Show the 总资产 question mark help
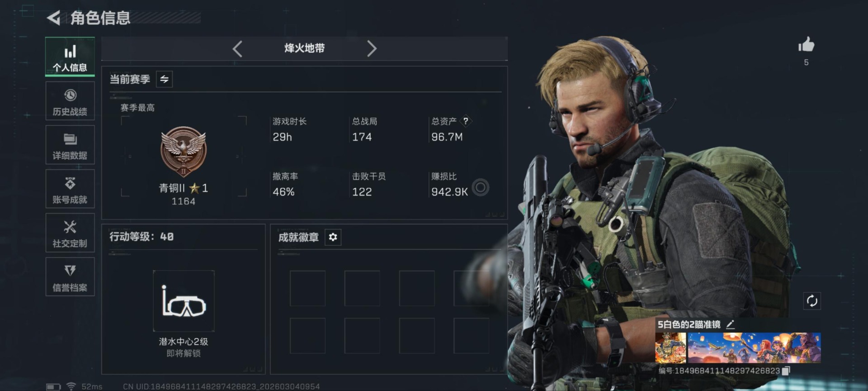Screen dimensions: 868x391 click(x=466, y=121)
